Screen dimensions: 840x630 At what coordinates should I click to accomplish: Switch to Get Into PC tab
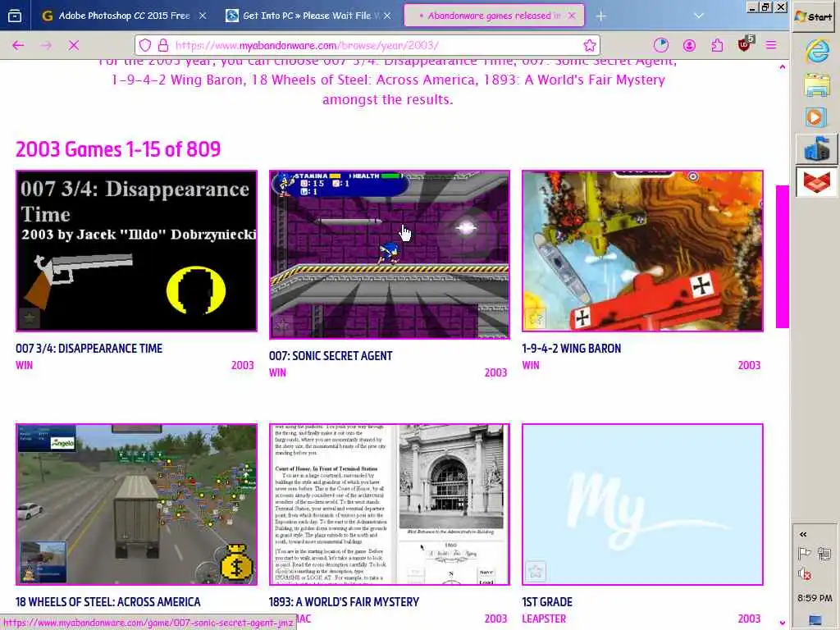pos(307,16)
